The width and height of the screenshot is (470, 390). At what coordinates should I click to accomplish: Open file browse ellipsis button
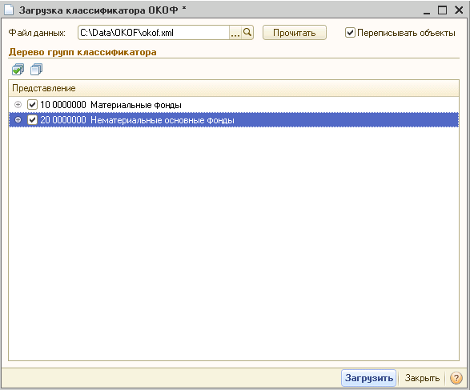click(235, 33)
